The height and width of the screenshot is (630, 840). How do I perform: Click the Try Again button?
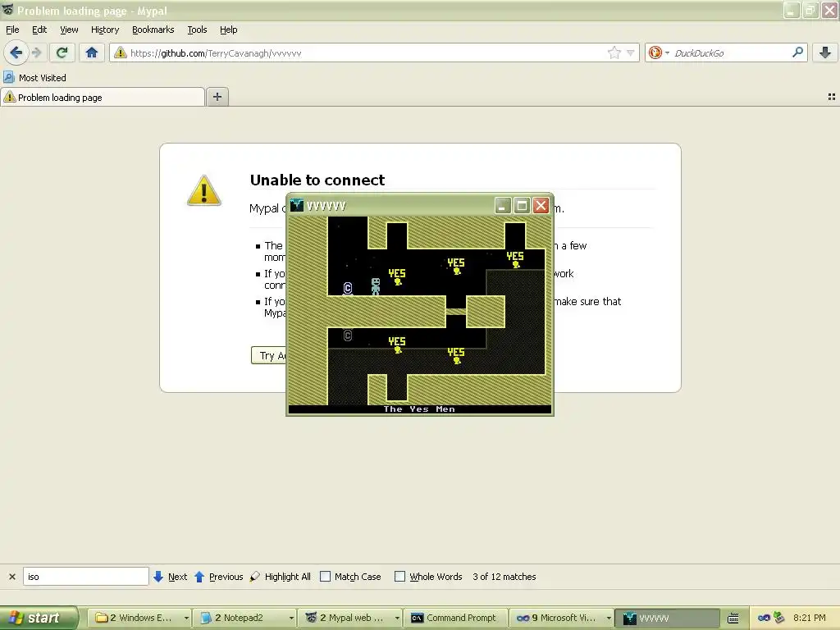click(x=268, y=355)
